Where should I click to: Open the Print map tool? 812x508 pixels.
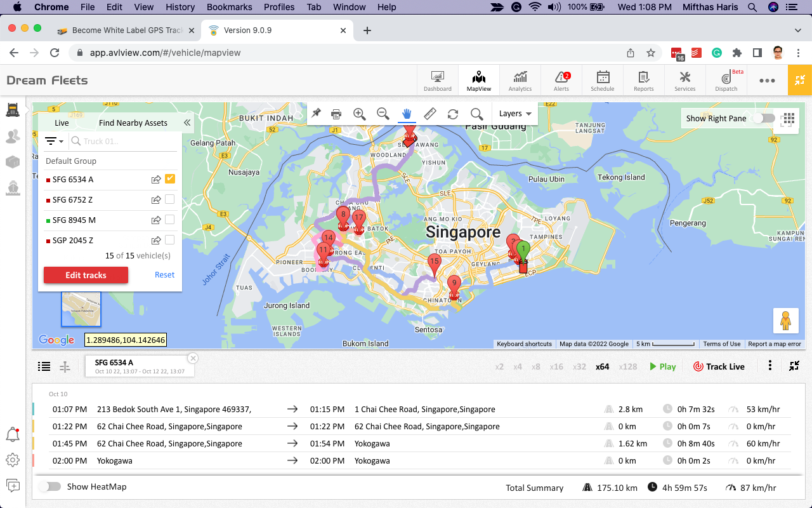[x=336, y=114]
